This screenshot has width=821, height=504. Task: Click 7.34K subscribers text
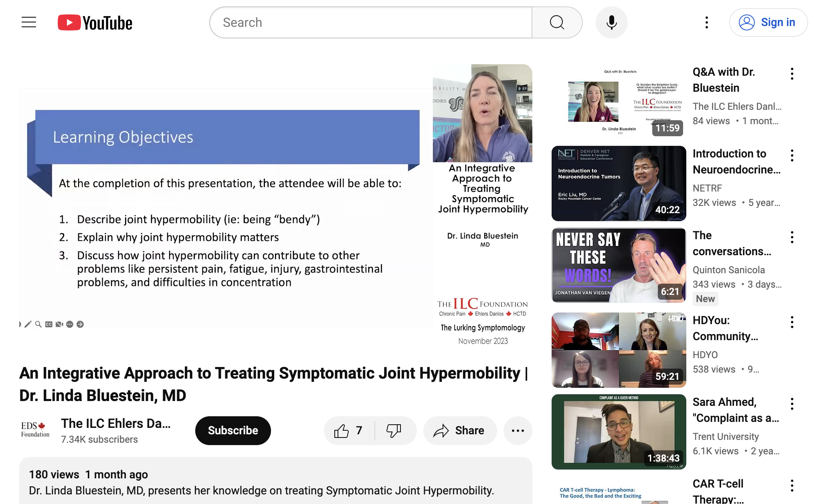coord(99,439)
